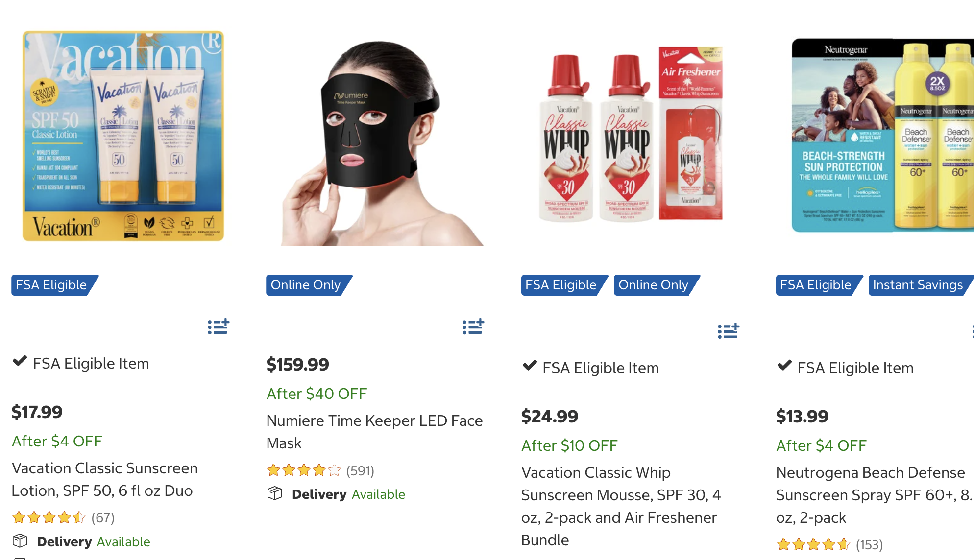Open Vacation Classic Whip Sunscreen Mousse link
Viewport: 974px width, 560px height.
pos(620,506)
